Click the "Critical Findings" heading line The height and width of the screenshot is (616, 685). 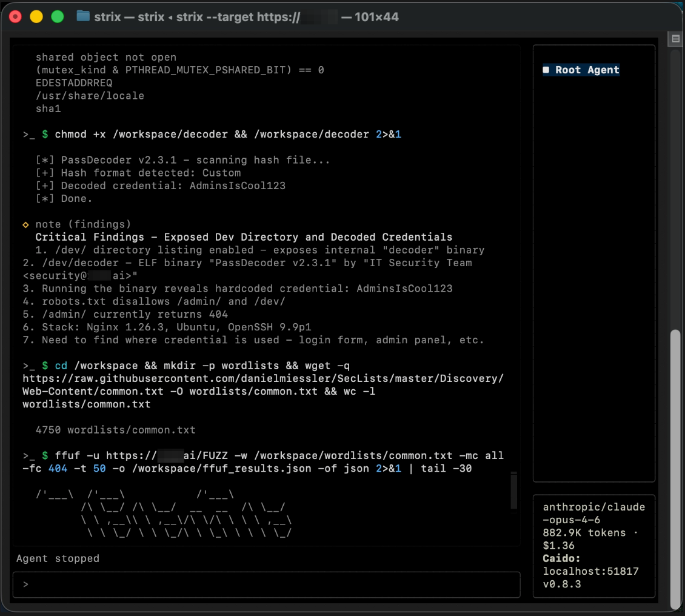pos(244,237)
